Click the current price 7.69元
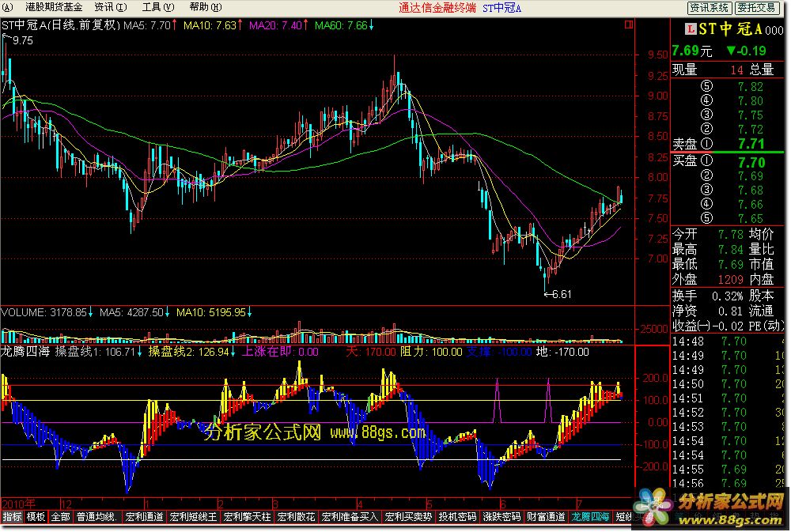Viewport: 791px width, 532px height. (691, 51)
